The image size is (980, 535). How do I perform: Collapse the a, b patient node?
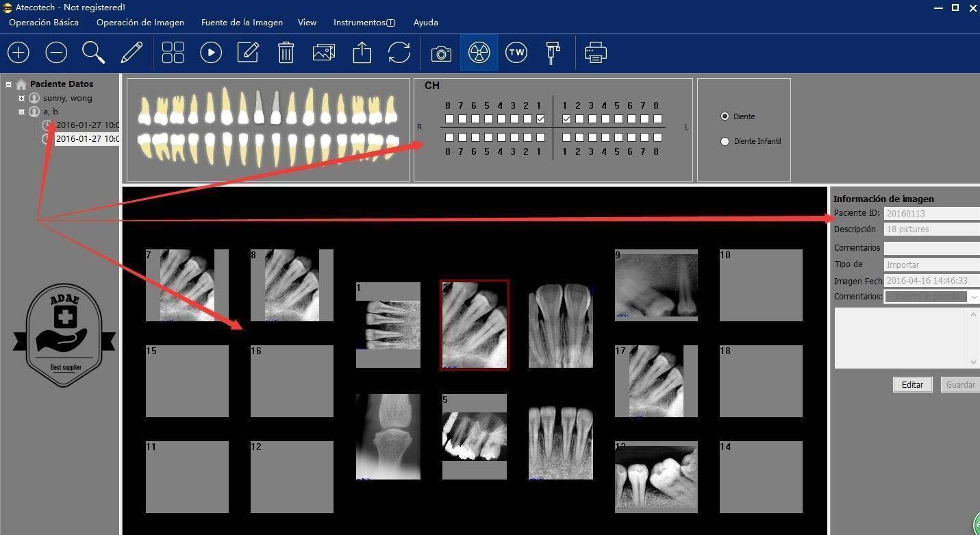tap(21, 112)
